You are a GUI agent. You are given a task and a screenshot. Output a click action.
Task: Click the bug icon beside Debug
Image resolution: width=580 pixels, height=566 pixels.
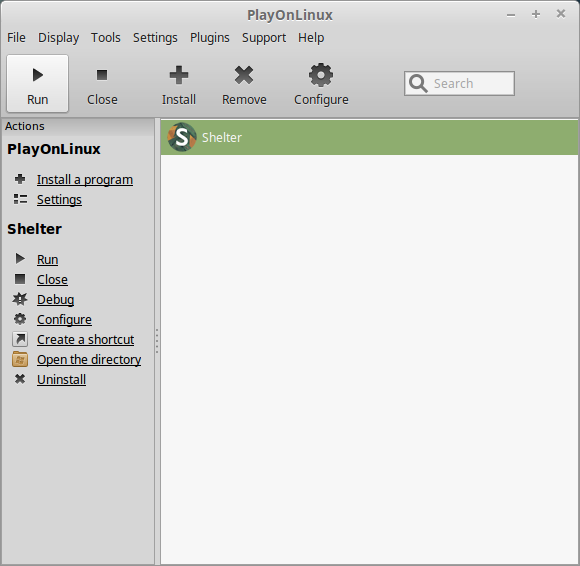point(20,299)
